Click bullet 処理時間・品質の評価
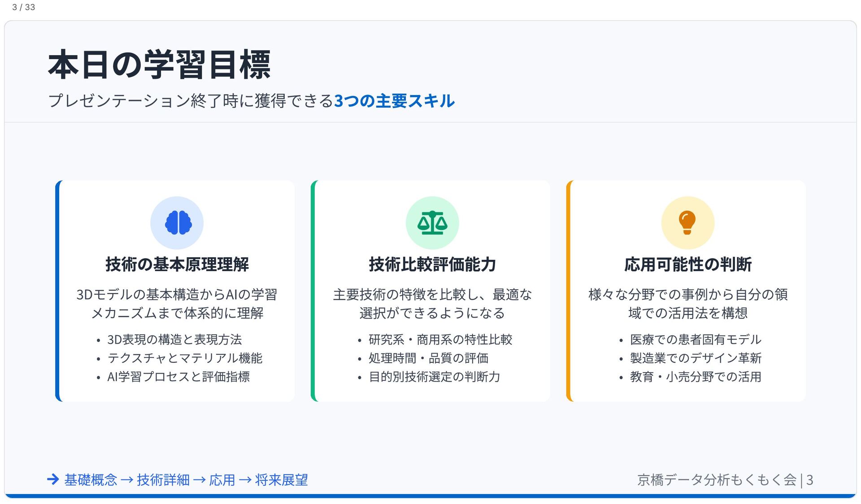This screenshot has height=504, width=861. 428,358
